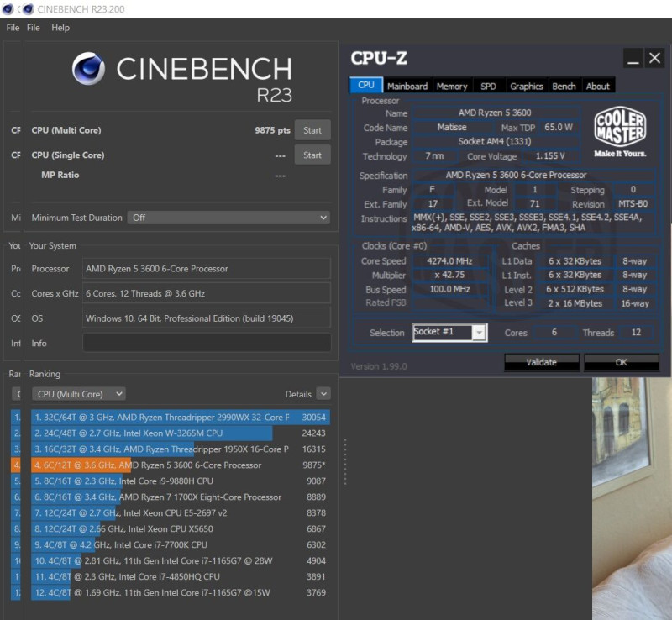Screen dimensions: 672x620
Task: Click the vertical dotted splitter handle beside Ranking
Action: coord(345,462)
